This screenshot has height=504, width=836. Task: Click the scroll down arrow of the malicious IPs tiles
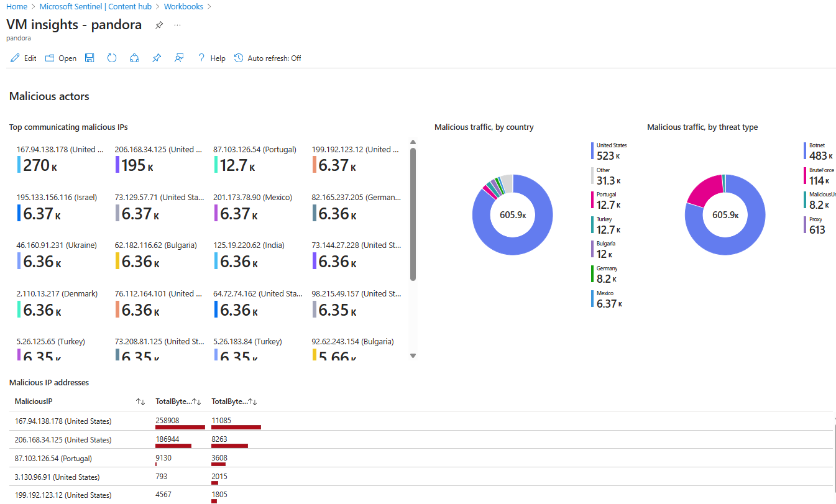click(x=413, y=355)
